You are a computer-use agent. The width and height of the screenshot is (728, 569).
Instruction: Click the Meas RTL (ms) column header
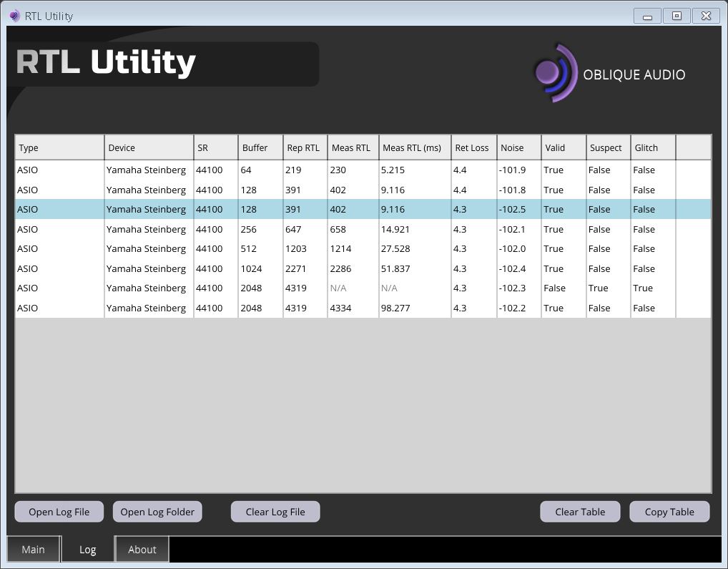415,147
